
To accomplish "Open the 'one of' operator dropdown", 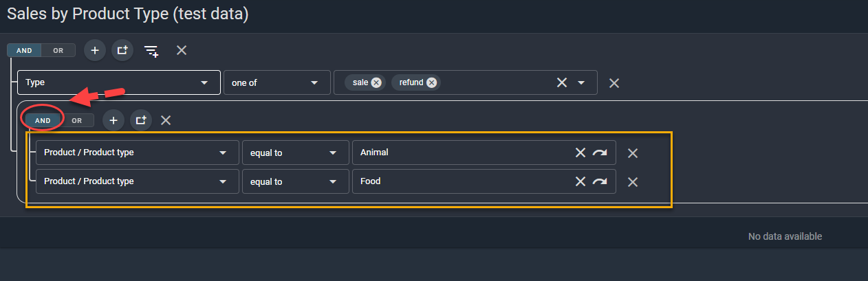I will 275,82.
